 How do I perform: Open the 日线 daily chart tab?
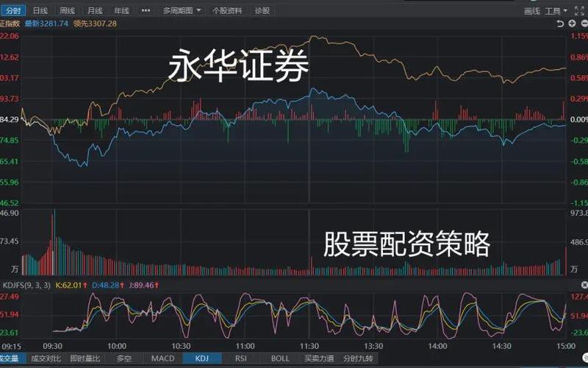tap(40, 10)
